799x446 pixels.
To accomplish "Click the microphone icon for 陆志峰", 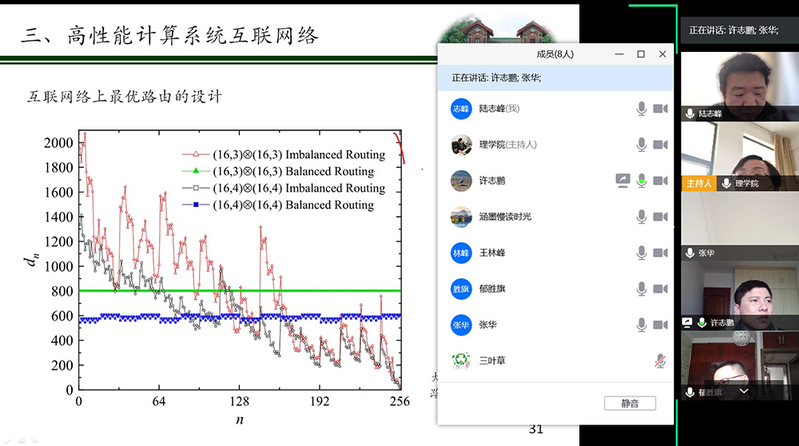I will click(641, 109).
